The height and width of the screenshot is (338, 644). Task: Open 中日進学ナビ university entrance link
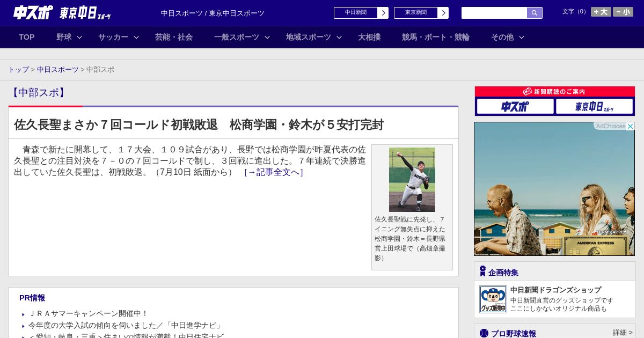[x=125, y=325]
